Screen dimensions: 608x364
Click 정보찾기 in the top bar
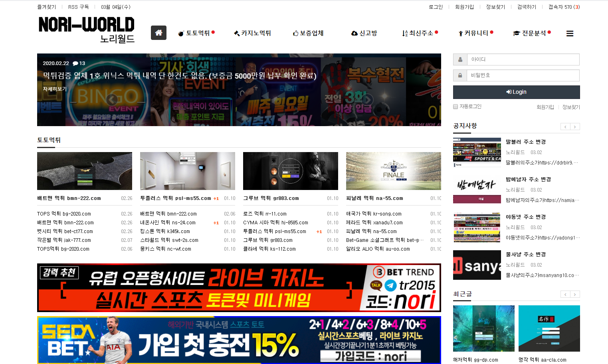coord(495,7)
